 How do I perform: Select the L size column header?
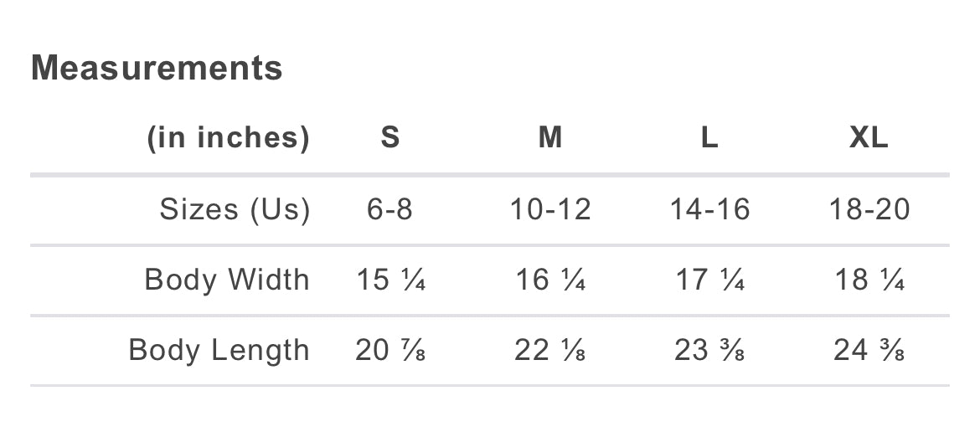[709, 137]
